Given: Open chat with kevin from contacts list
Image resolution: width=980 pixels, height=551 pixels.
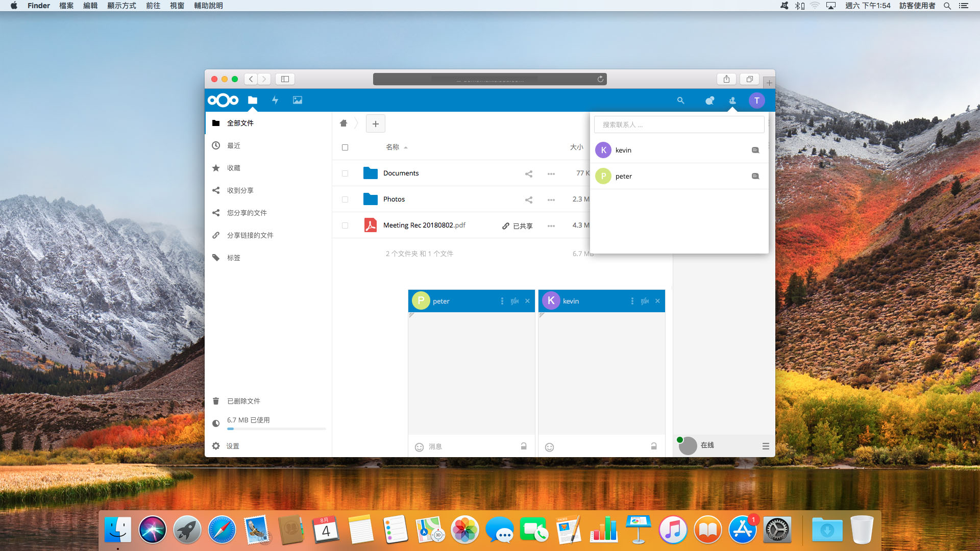Looking at the screenshot, I should [x=755, y=150].
